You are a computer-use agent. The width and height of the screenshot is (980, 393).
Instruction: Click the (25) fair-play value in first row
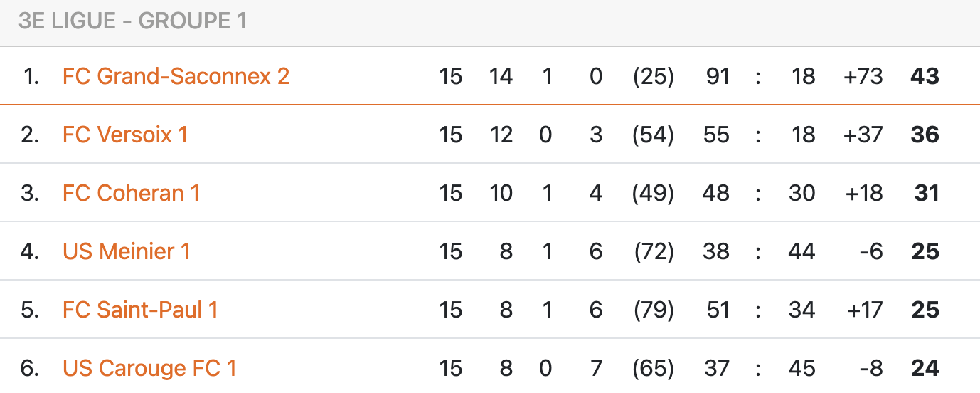click(x=653, y=76)
